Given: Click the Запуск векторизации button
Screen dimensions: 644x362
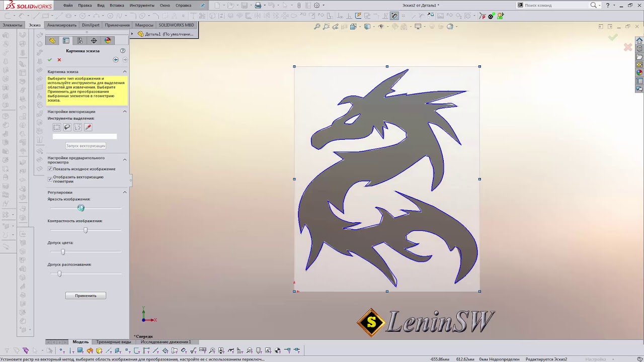Looking at the screenshot, I should [86, 146].
